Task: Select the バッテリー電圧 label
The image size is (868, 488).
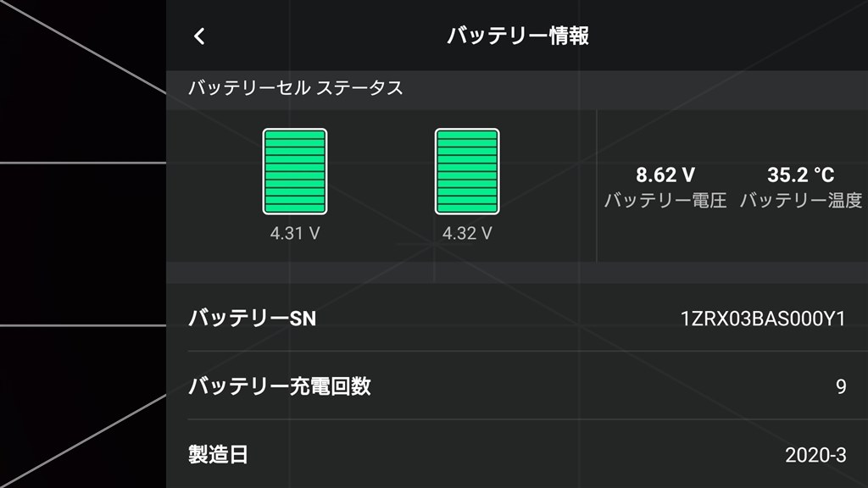Action: tap(665, 200)
